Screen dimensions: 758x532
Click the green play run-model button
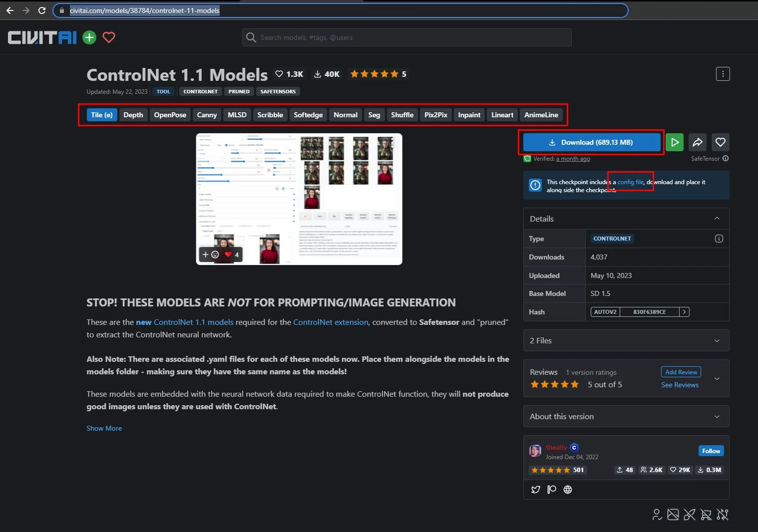click(x=675, y=142)
